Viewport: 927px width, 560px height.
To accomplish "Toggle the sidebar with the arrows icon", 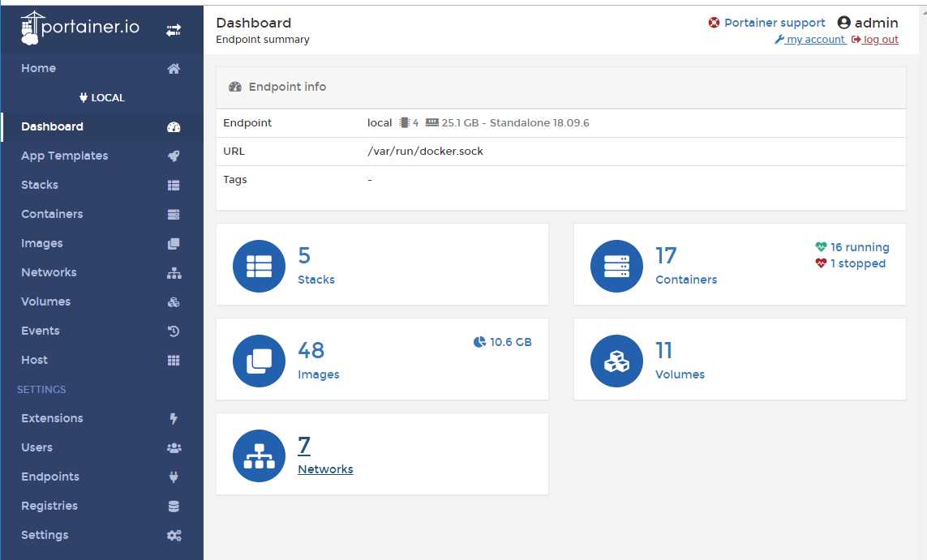I will (x=174, y=30).
